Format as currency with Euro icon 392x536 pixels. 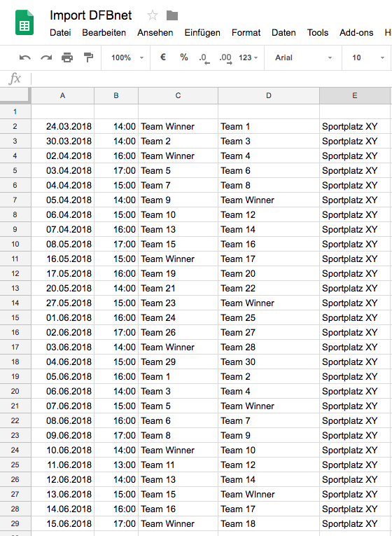[163, 57]
